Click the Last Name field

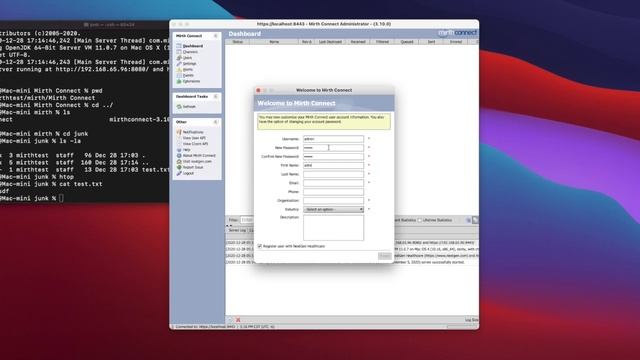[x=333, y=174]
